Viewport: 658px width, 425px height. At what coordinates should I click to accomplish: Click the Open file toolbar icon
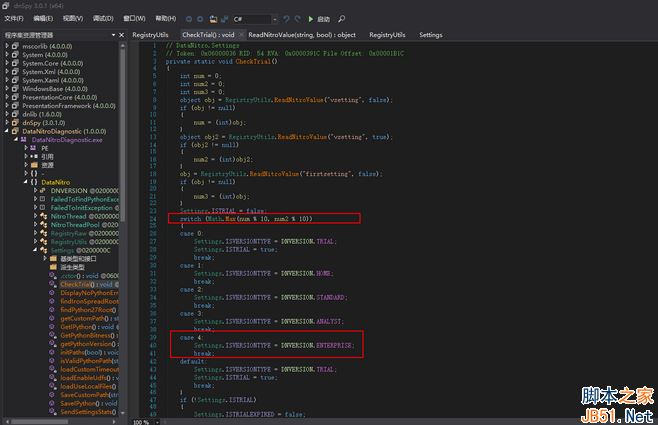point(213,19)
